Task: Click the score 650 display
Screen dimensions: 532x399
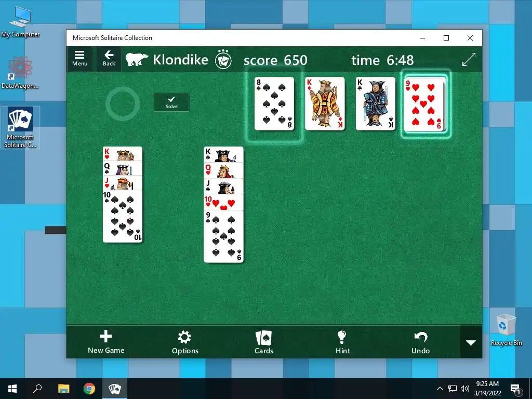Action: pos(275,60)
